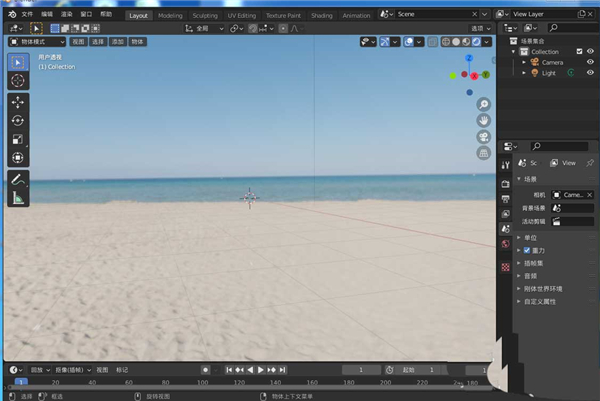The width and height of the screenshot is (600, 401).
Task: Toggle camera view with camera icon
Action: [483, 136]
